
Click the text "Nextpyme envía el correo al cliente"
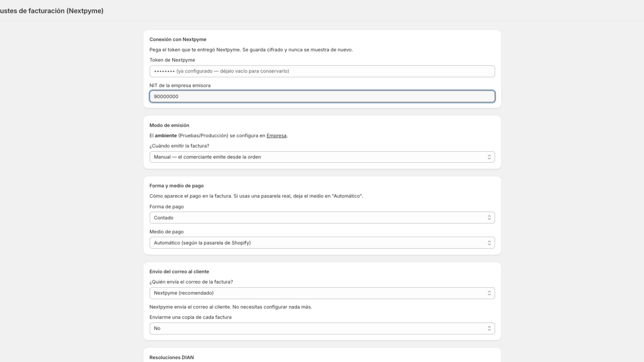coord(190,307)
